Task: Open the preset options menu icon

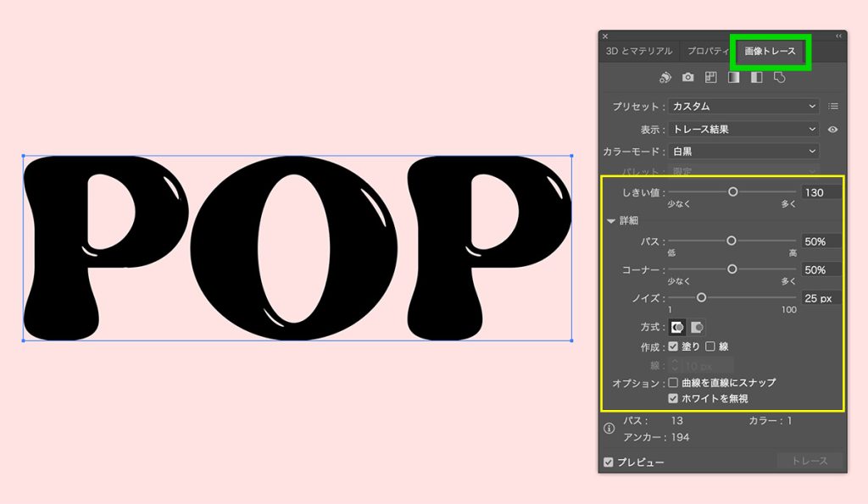Action: coord(833,105)
